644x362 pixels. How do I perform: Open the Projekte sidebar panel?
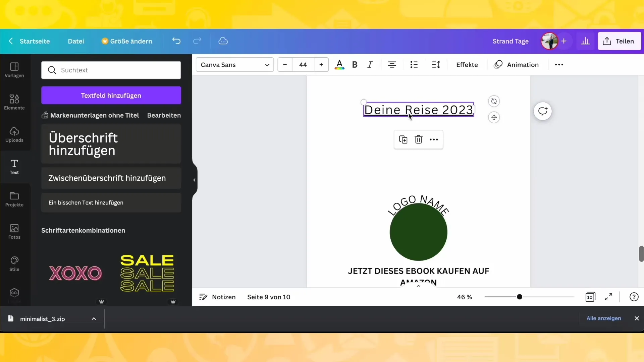pos(14,199)
